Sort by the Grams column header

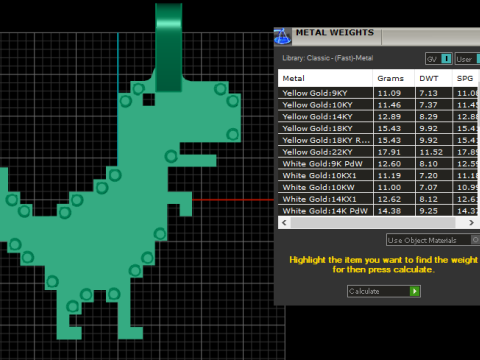coord(394,78)
